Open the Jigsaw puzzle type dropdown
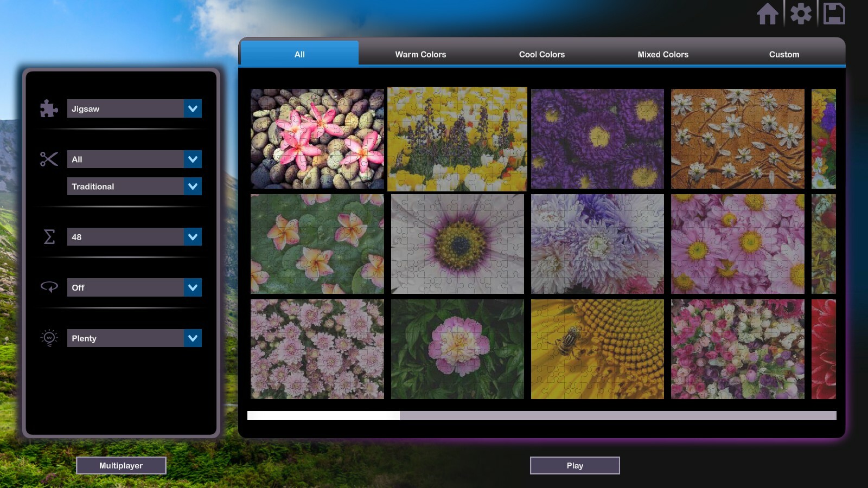868x488 pixels. click(134, 108)
